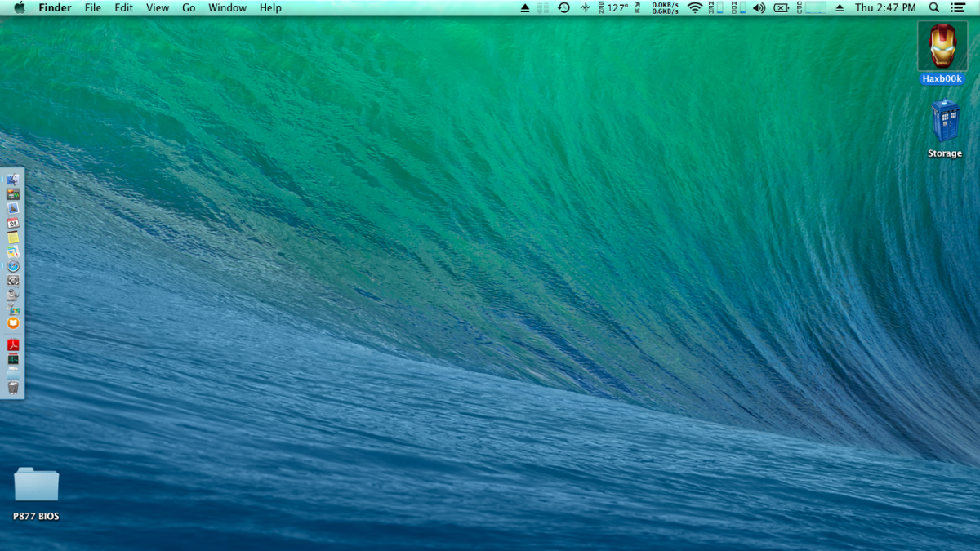The width and height of the screenshot is (980, 551).
Task: Launch Adobe Acrobat from the Dock
Action: click(13, 345)
